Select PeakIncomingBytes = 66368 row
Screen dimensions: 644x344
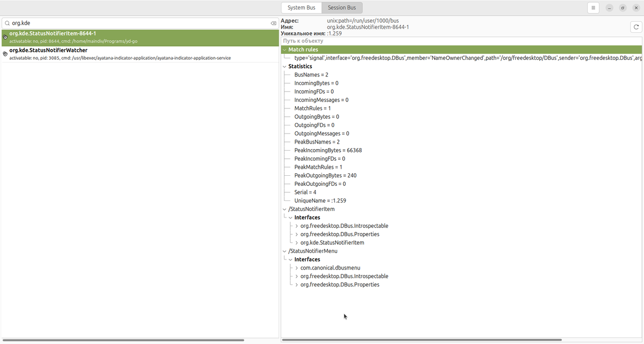(461, 150)
